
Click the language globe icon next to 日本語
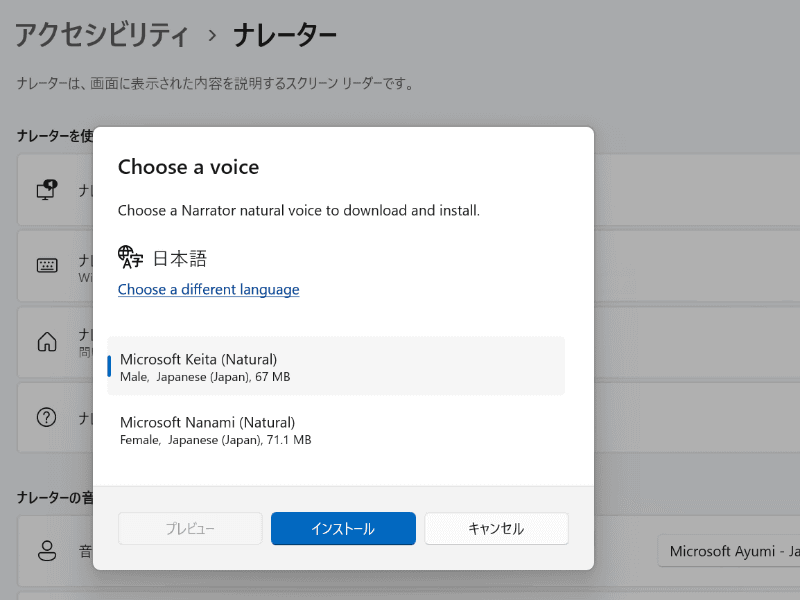(129, 256)
